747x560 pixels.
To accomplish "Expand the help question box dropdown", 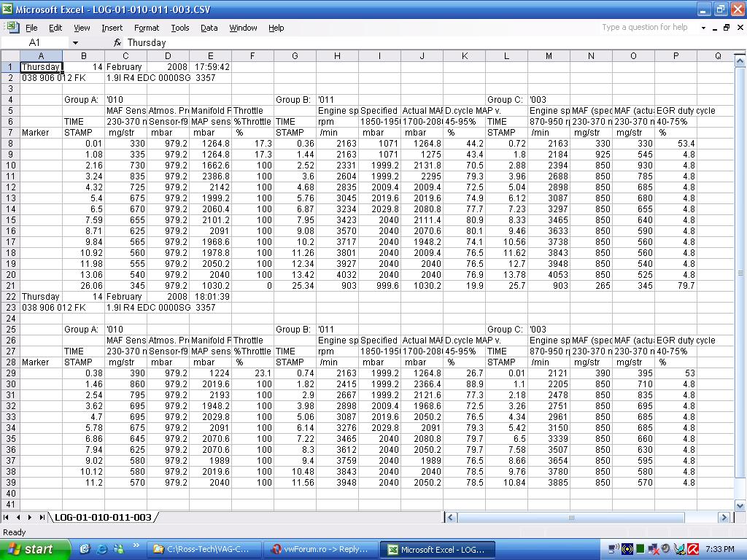I will coord(703,28).
